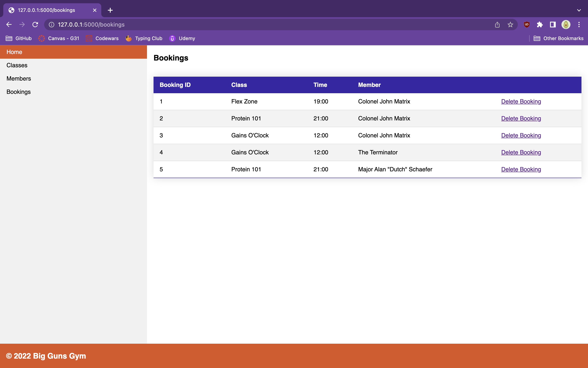Viewport: 588px width, 368px height.
Task: Click the Bookings page heading
Action: 171,58
